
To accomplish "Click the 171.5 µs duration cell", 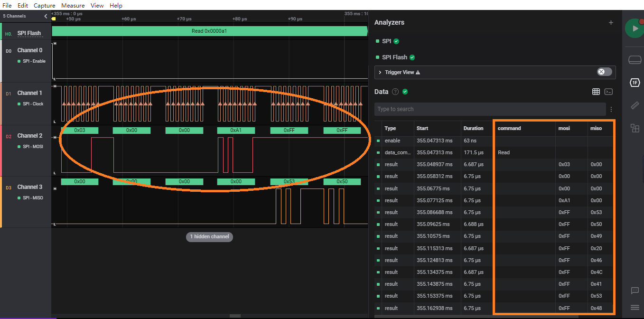I will coord(473,152).
